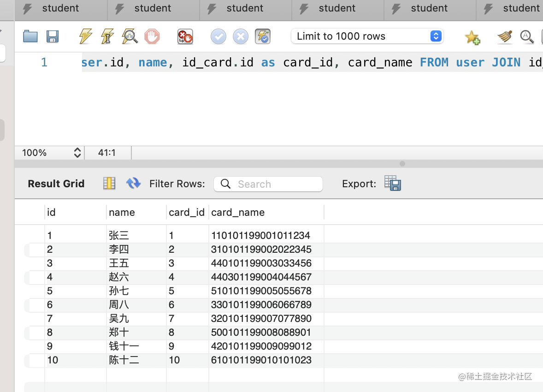Viewport: 543px width, 392px height.
Task: Click the Result Grid label
Action: pos(56,184)
